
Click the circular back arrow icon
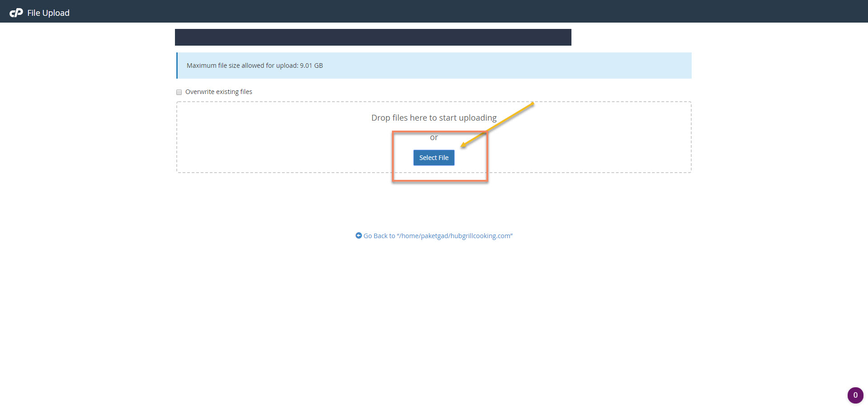359,235
